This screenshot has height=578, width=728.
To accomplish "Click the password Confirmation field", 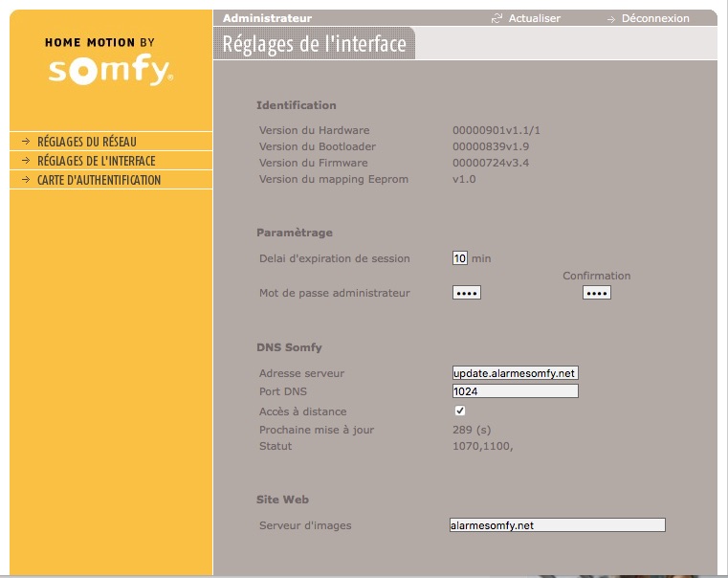I will click(597, 293).
